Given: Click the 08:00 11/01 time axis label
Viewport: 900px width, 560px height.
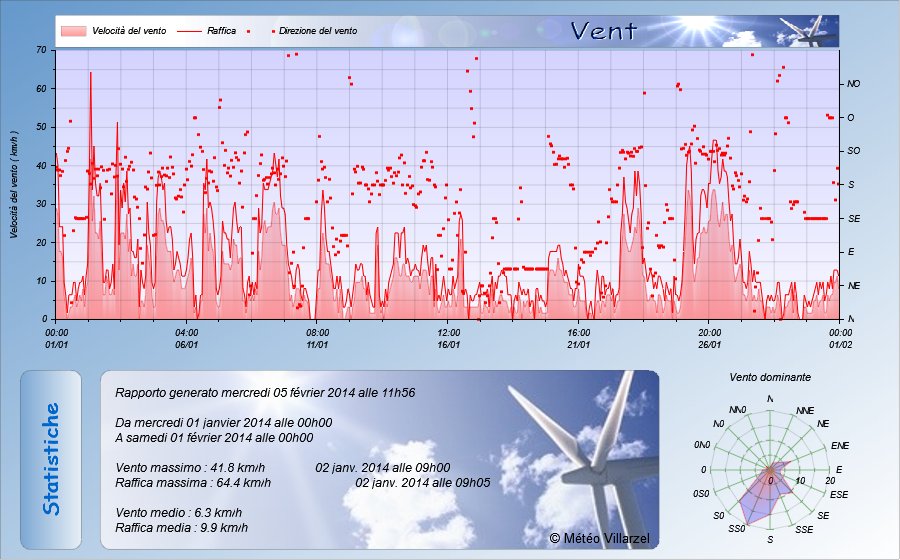Looking at the screenshot, I should (317, 338).
